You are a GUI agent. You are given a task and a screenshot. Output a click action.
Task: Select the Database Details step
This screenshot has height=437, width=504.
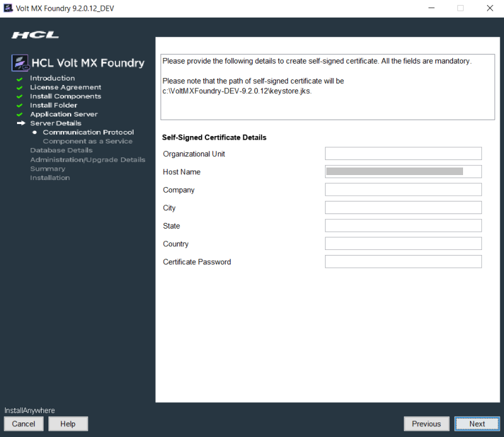(61, 150)
